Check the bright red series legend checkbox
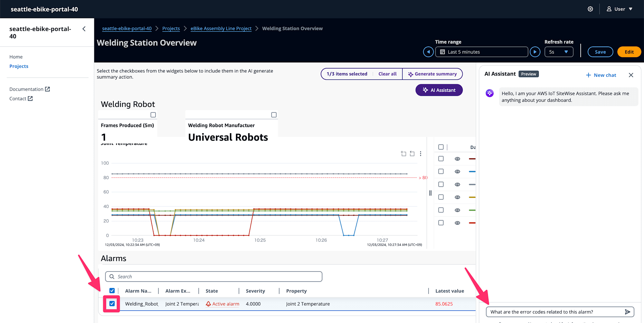 coord(441,223)
